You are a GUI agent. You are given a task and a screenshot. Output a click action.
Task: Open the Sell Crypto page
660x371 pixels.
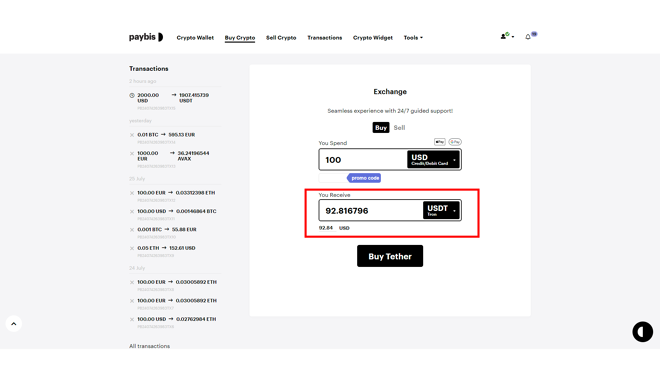pos(281,37)
